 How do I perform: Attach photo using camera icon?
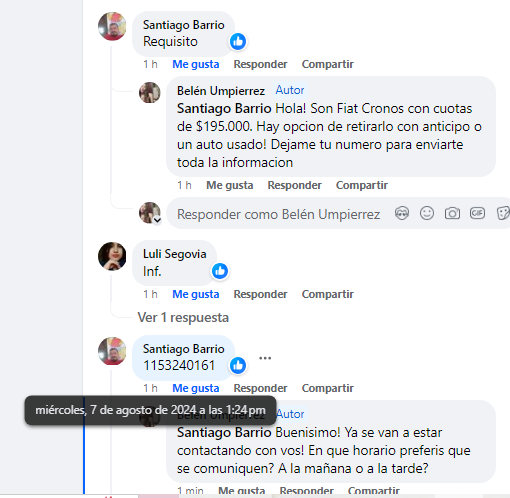click(x=452, y=213)
